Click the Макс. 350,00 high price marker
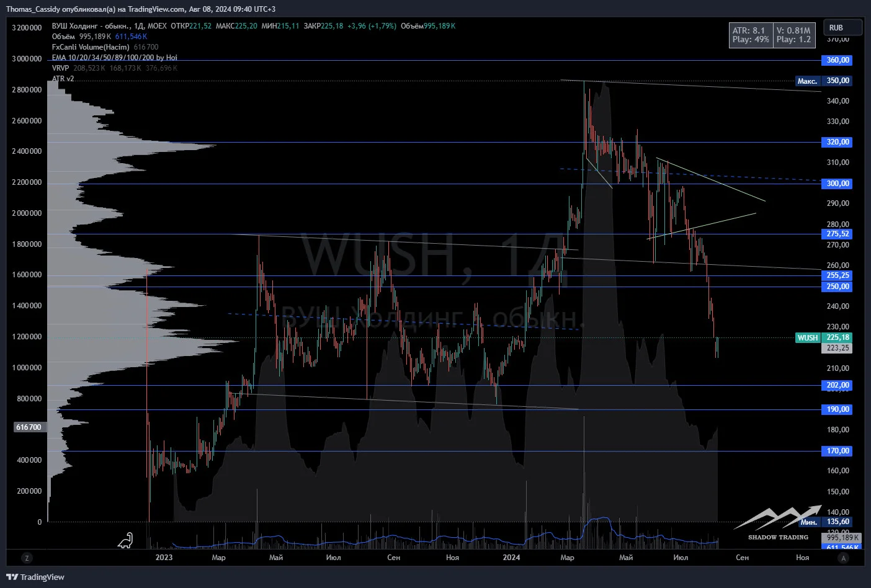Screen dimensions: 871x588 tap(824, 81)
